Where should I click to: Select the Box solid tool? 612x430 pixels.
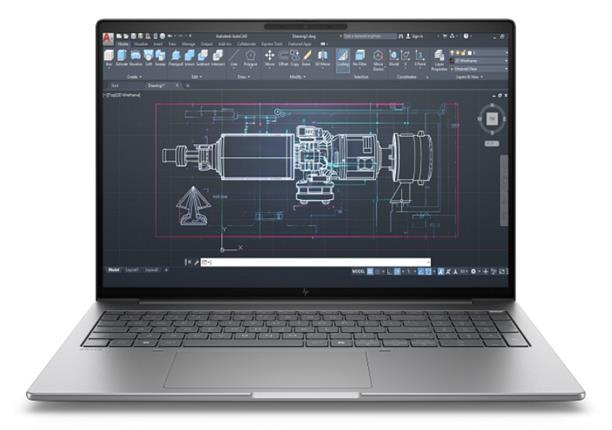click(109, 58)
